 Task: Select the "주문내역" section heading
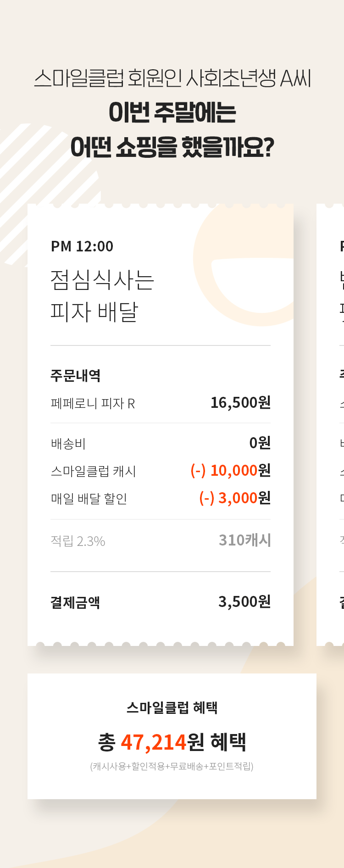coord(75,376)
